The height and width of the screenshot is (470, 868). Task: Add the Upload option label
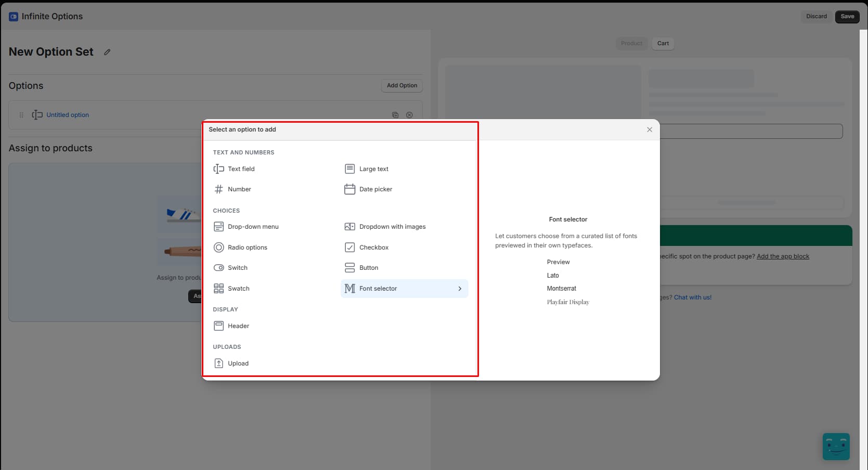238,363
